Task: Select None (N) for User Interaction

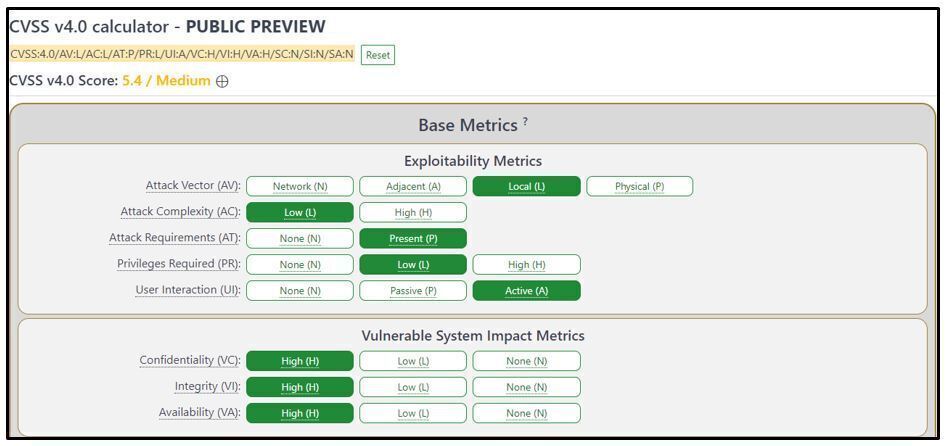Action: pyautogui.click(x=300, y=291)
